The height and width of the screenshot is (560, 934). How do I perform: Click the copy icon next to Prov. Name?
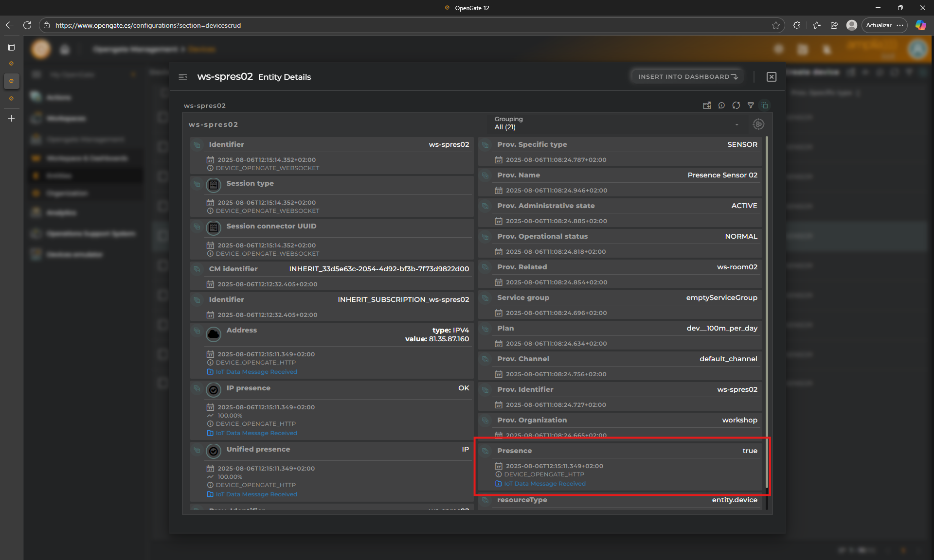(x=485, y=175)
